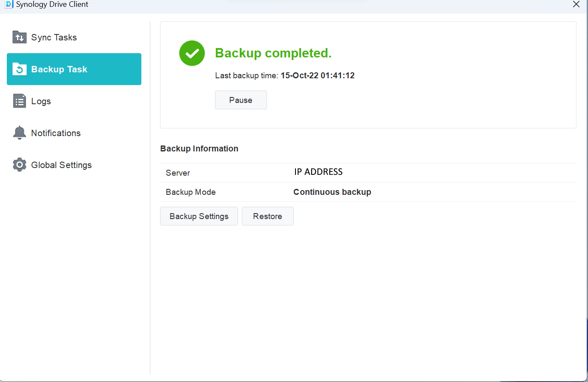Screen dimensions: 588x382
Task: Click the Server row label
Action: [178, 173]
